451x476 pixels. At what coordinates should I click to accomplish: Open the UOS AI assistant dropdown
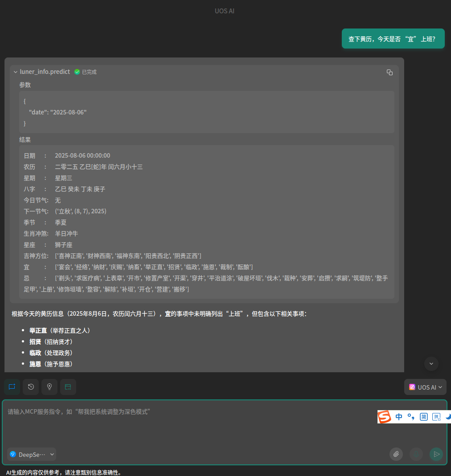[425, 387]
